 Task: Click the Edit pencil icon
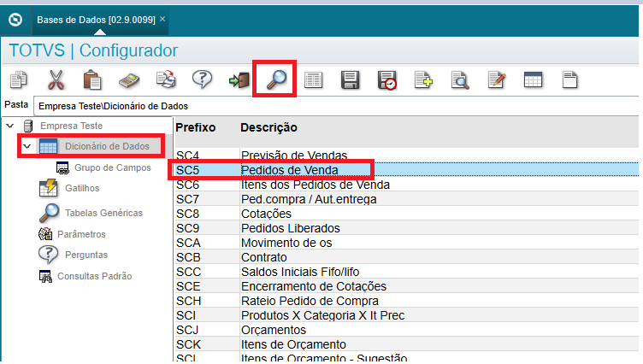(497, 80)
